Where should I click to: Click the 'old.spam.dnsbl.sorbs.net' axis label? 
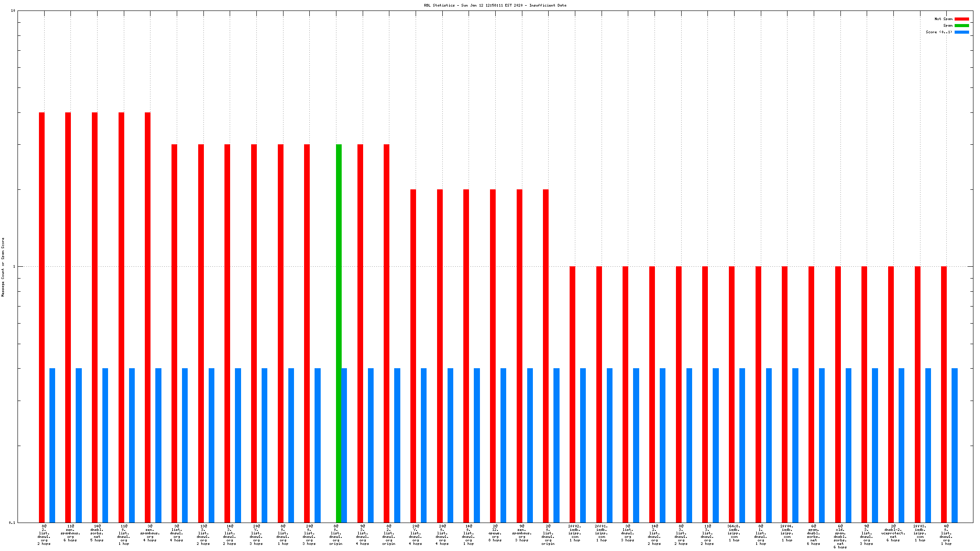(840, 537)
